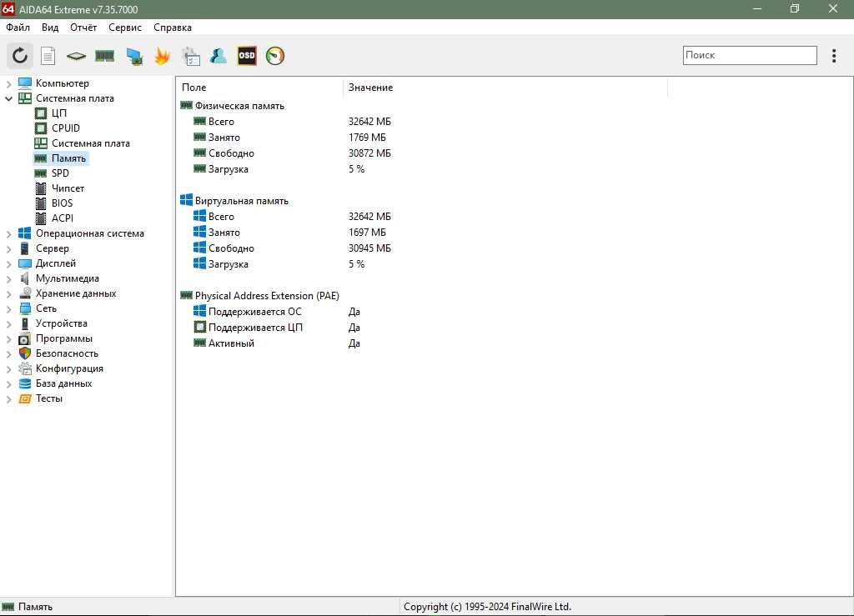Select CPUID under Системная плата

point(65,128)
